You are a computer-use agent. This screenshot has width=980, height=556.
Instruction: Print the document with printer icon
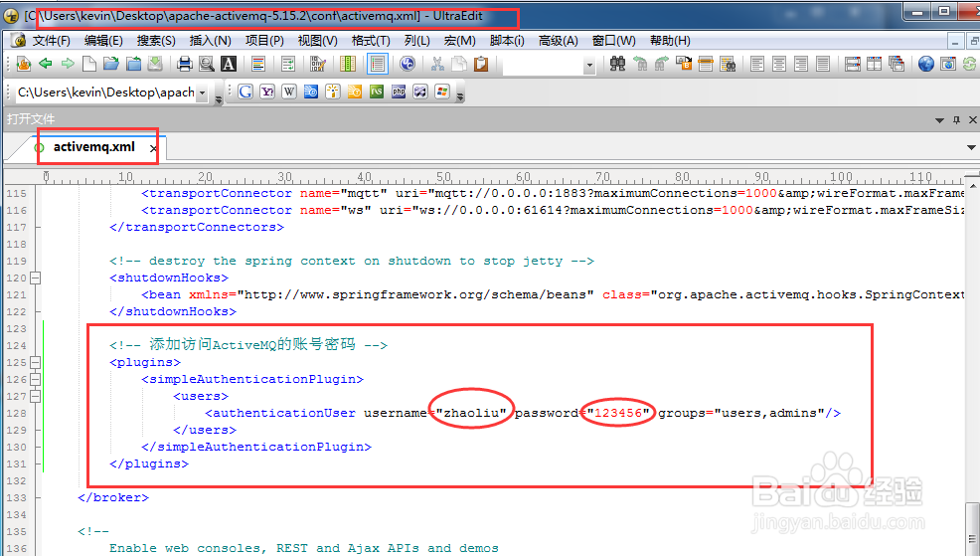(185, 64)
